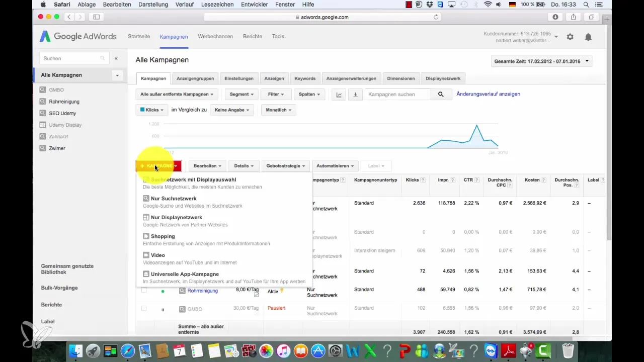Open Rohrreinigung campaign link in table
This screenshot has height=362, width=644.
202,291
